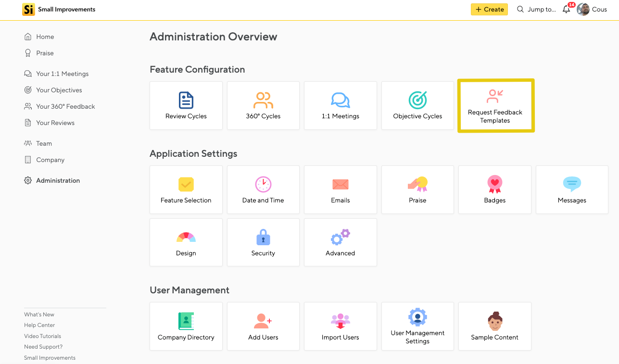Open the Sample Content face icon
619x364 pixels.
coord(495,321)
